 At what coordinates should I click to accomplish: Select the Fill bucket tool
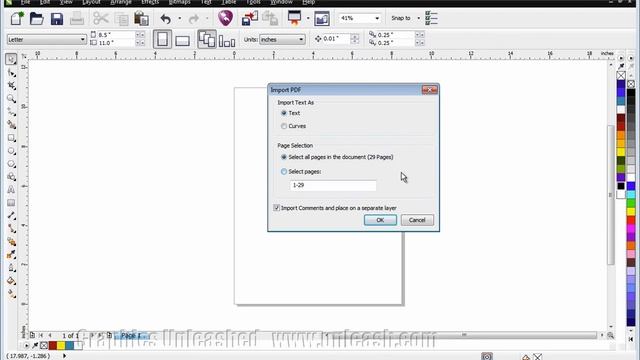(x=11, y=281)
